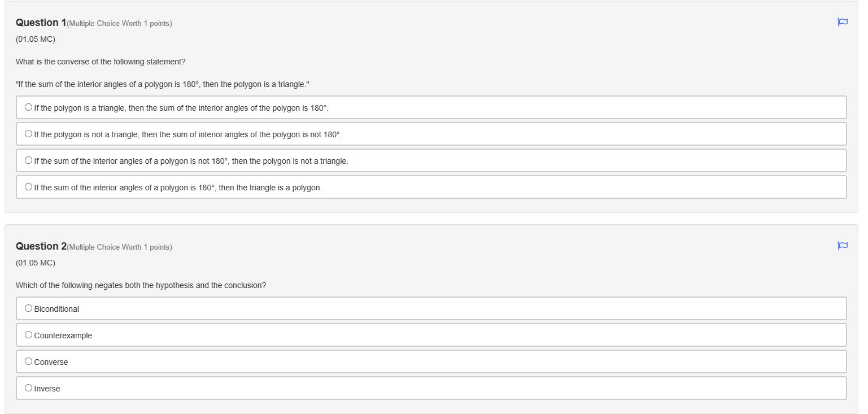Select the answer saying the triangle is a polygon
Screen dimensions: 868x414
pyautogui.click(x=28, y=186)
